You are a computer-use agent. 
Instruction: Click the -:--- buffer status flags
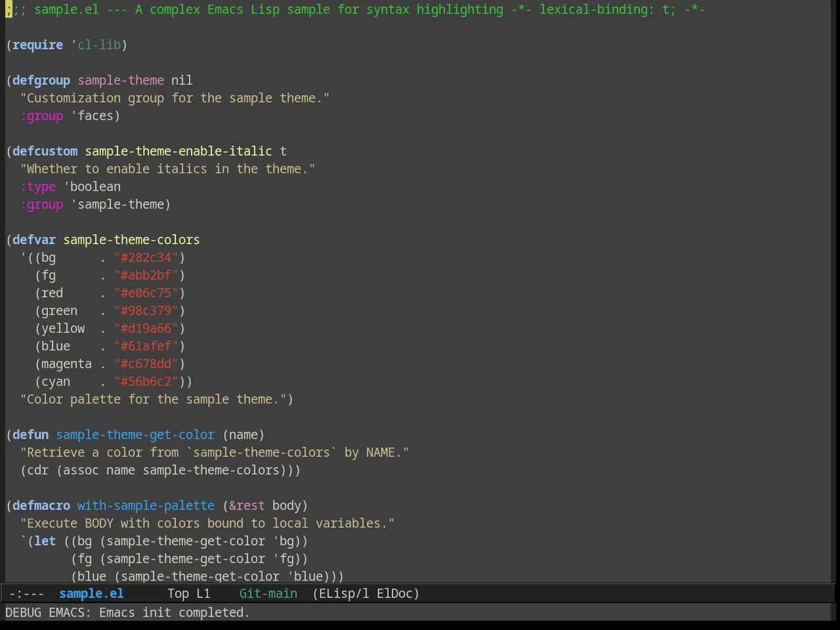(x=27, y=594)
